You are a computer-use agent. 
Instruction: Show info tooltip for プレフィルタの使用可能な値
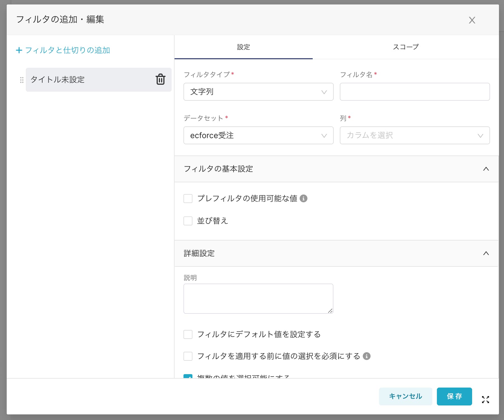point(303,199)
